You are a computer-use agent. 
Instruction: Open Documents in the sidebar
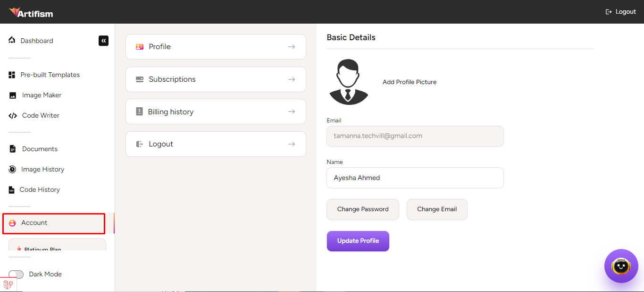click(x=40, y=149)
